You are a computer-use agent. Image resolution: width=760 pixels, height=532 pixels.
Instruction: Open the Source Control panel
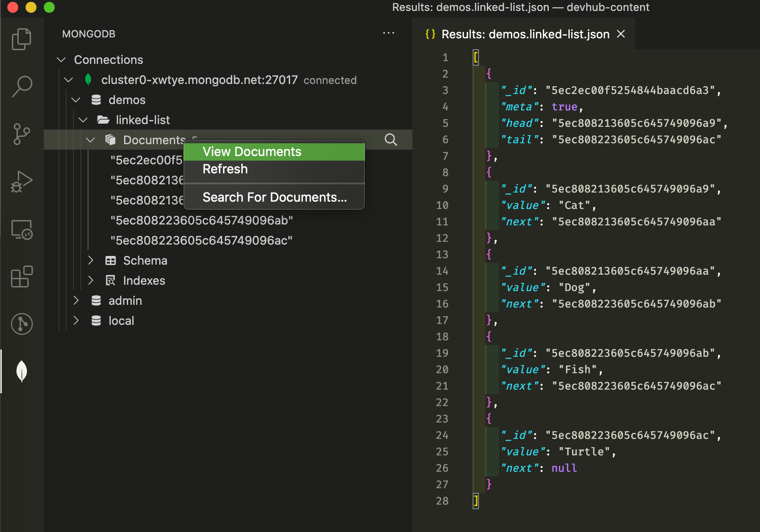click(x=21, y=134)
